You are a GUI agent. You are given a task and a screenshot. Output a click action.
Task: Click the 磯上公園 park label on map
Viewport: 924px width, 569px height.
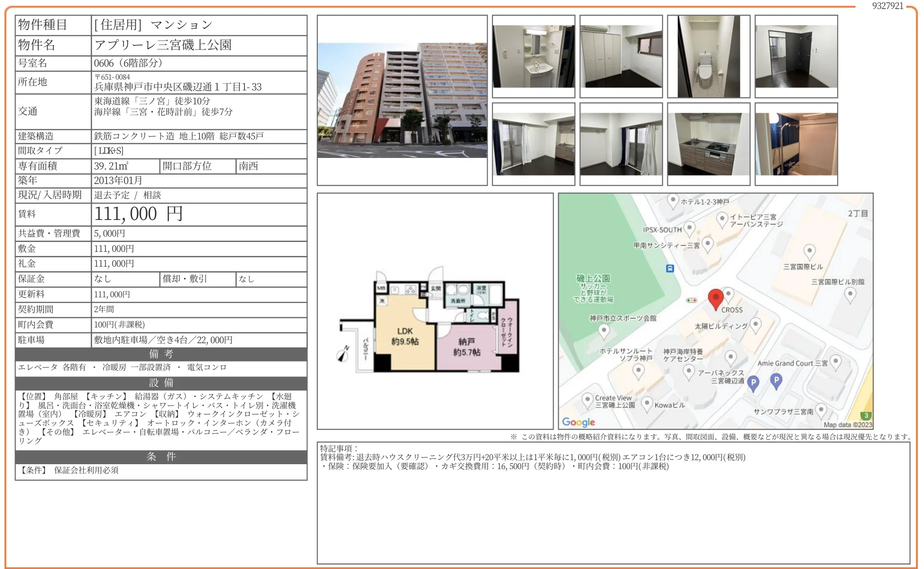click(x=593, y=278)
